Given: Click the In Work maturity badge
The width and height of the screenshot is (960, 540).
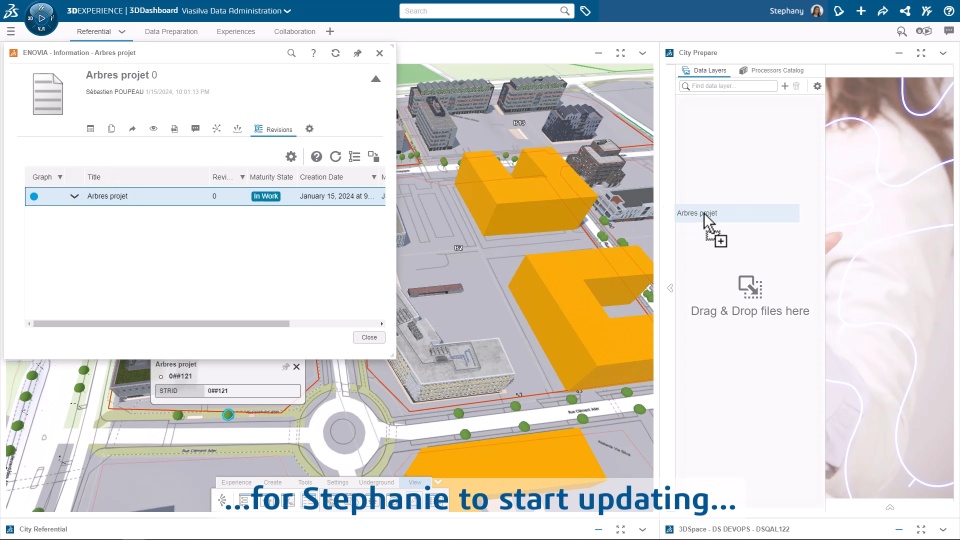Looking at the screenshot, I should coord(266,197).
